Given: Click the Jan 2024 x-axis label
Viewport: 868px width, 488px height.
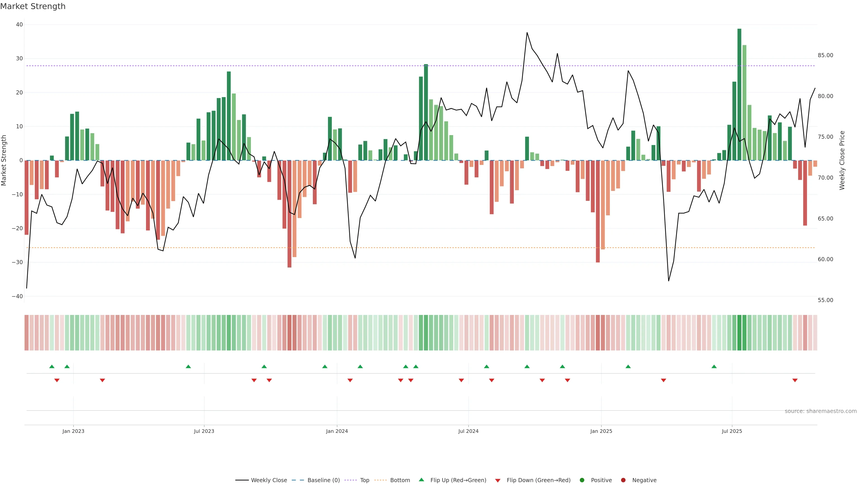Looking at the screenshot, I should [337, 431].
